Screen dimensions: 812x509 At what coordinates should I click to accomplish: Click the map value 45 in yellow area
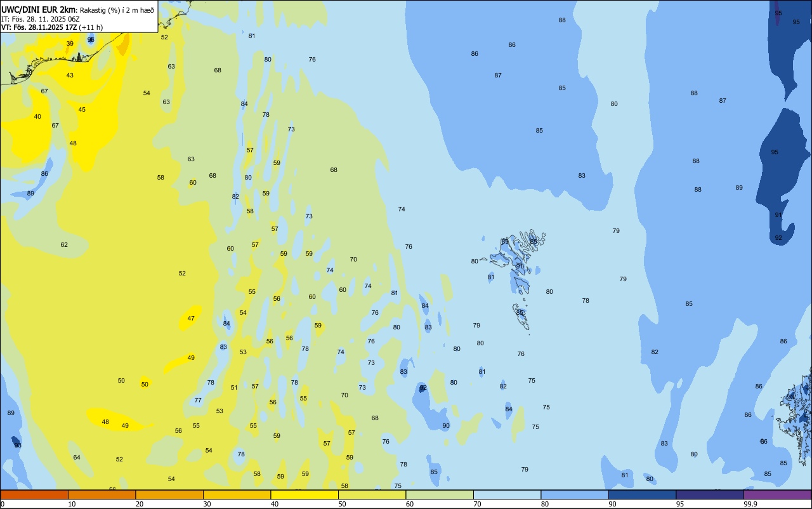[82, 110]
